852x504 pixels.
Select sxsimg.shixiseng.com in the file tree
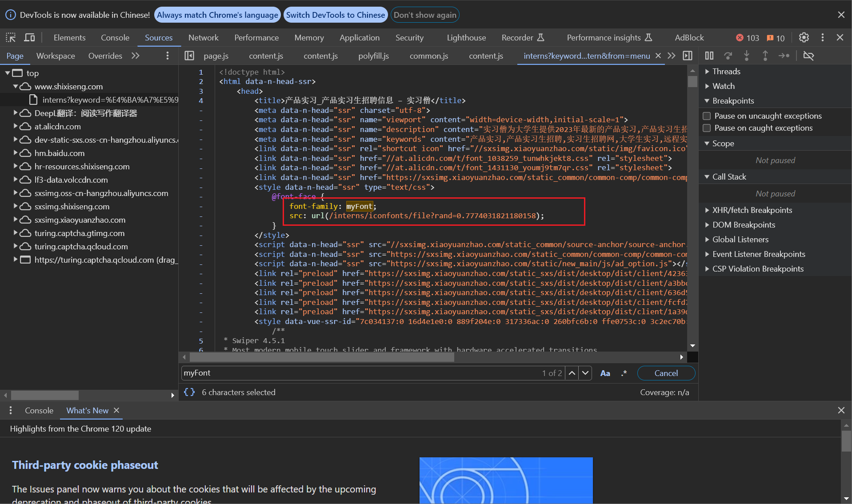point(72,206)
